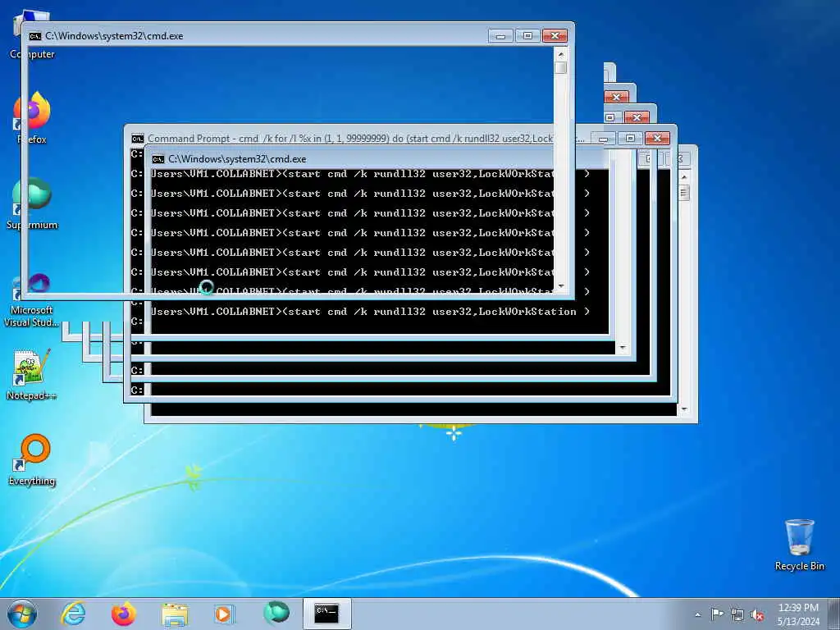Open the Windows Start menu
840x630 pixels.
click(22, 614)
